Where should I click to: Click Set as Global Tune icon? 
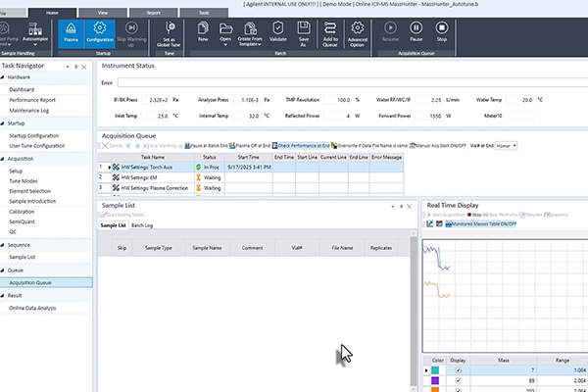click(170, 33)
